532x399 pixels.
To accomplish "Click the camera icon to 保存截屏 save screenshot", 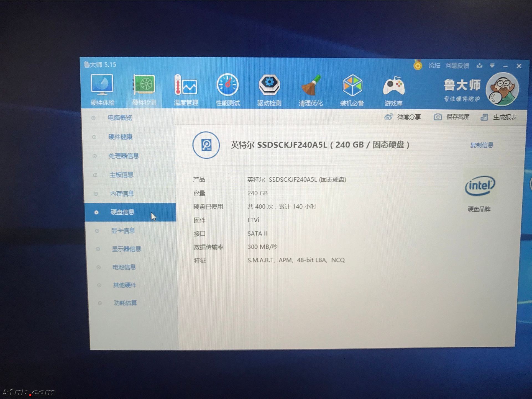I will 438,117.
